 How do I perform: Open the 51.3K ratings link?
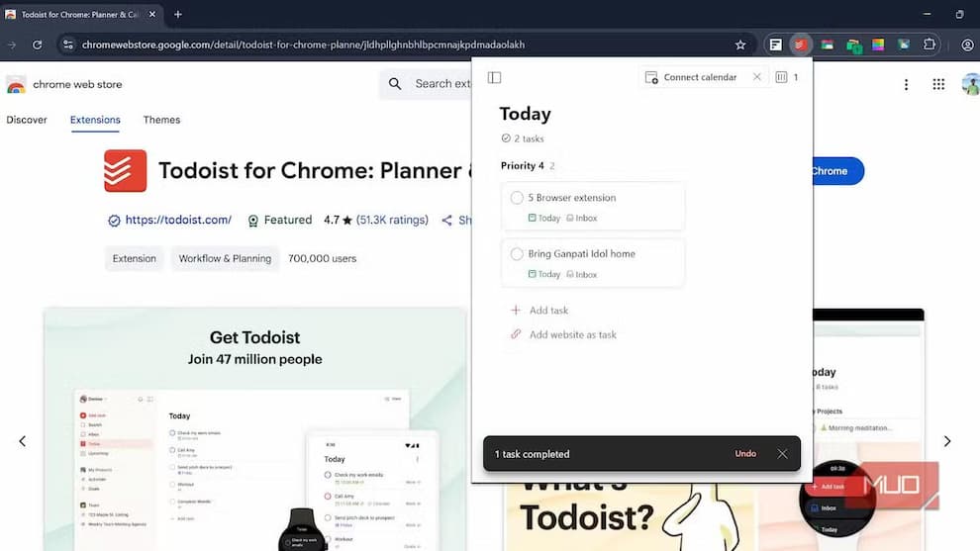pos(392,220)
